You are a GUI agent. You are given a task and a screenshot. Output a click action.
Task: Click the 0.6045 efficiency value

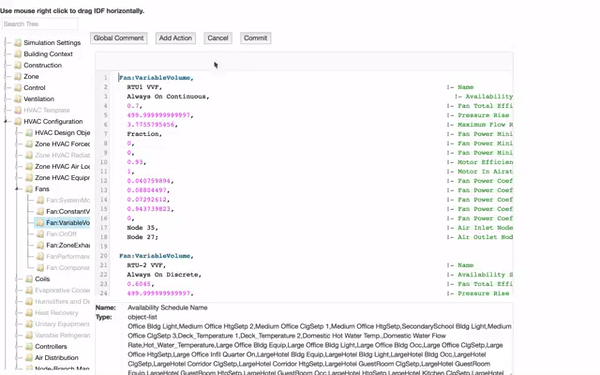click(x=140, y=284)
